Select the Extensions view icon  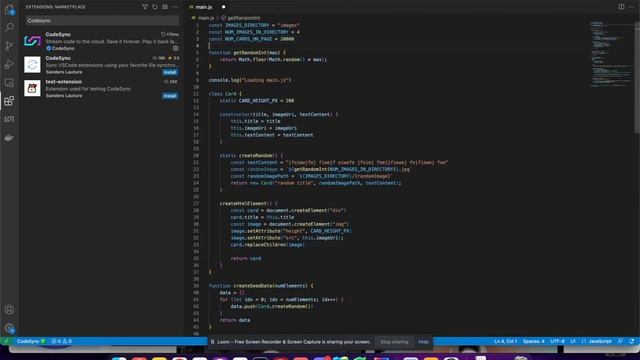[9, 101]
